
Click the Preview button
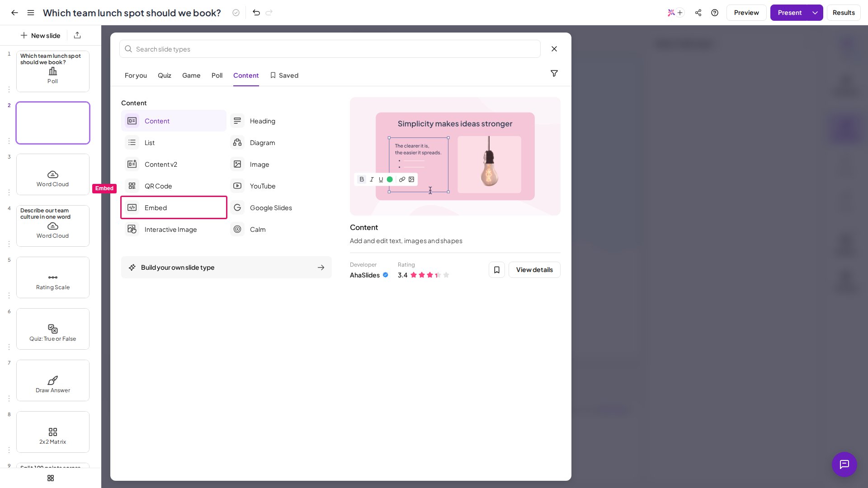(746, 13)
